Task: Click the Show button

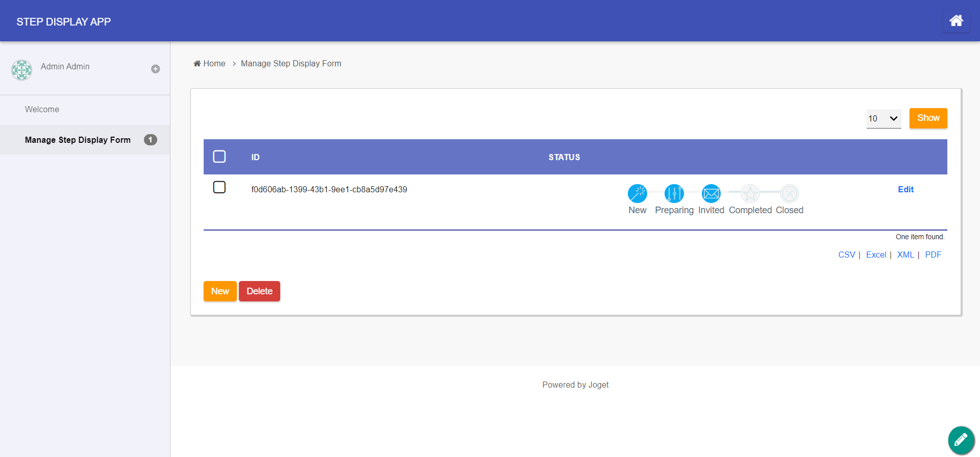Action: pos(928,118)
